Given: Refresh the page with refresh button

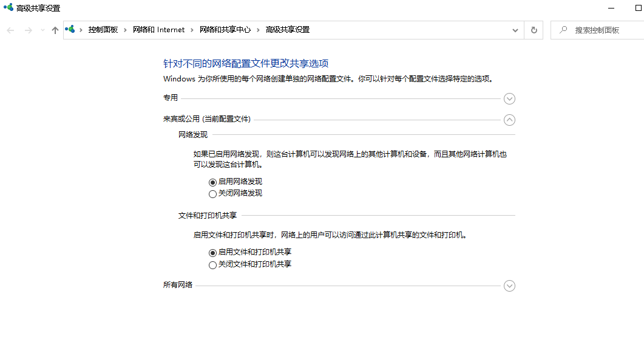Looking at the screenshot, I should coord(534,30).
